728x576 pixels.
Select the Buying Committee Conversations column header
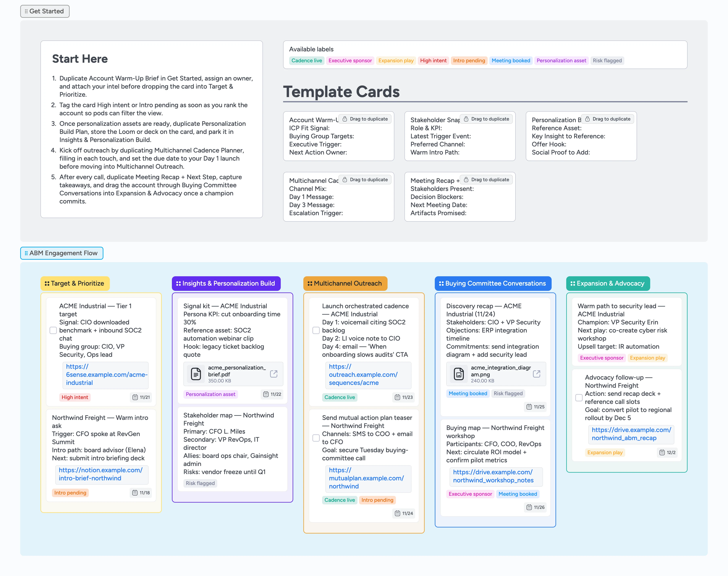tap(493, 284)
